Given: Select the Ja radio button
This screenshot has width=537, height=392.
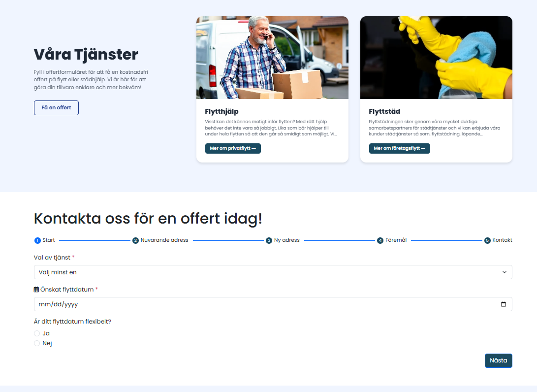Looking at the screenshot, I should [x=37, y=333].
